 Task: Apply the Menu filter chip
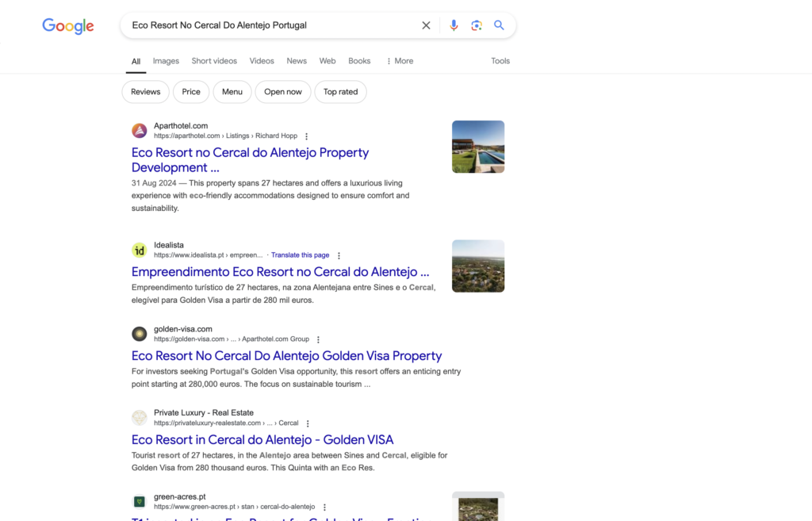232,92
